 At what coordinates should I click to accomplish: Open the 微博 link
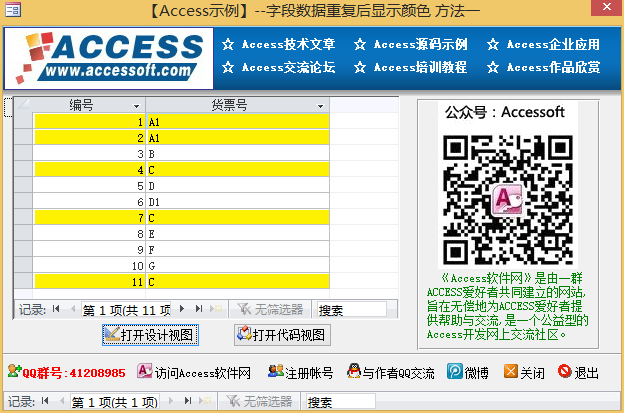[476, 373]
